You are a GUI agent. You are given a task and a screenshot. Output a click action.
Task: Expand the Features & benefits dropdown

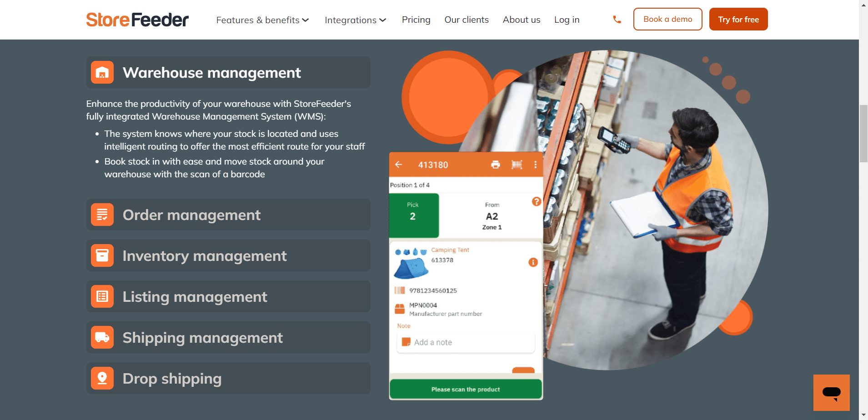pos(263,20)
